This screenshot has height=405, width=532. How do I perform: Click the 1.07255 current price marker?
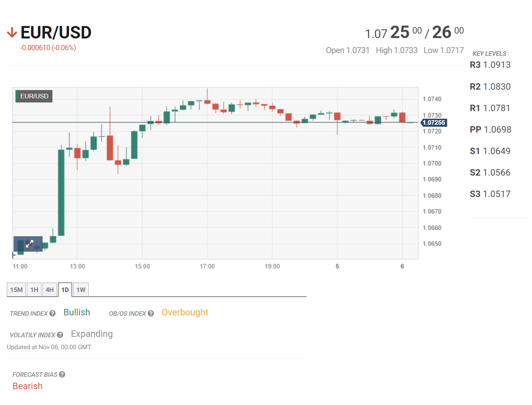click(434, 123)
